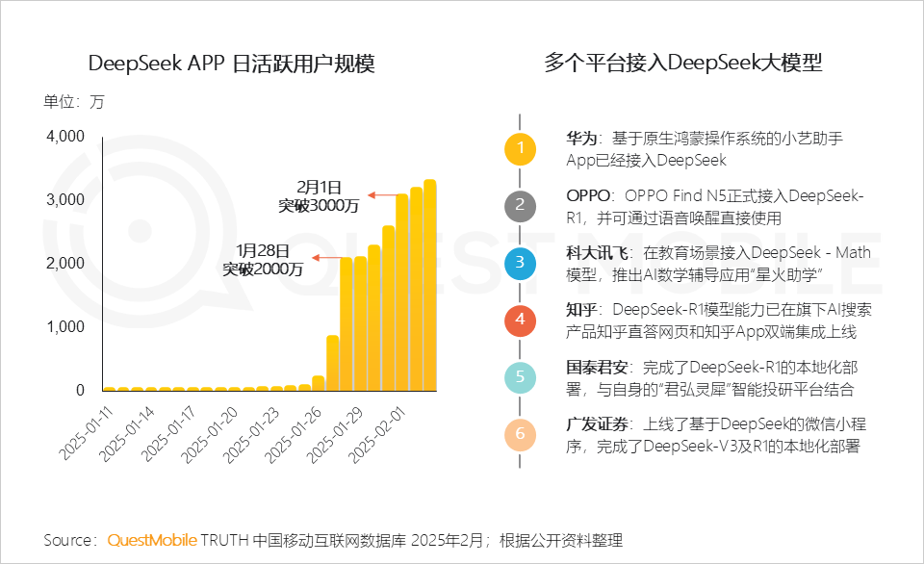This screenshot has width=924, height=564.
Task: Select the orange-red number 4 circle
Action: point(520,319)
